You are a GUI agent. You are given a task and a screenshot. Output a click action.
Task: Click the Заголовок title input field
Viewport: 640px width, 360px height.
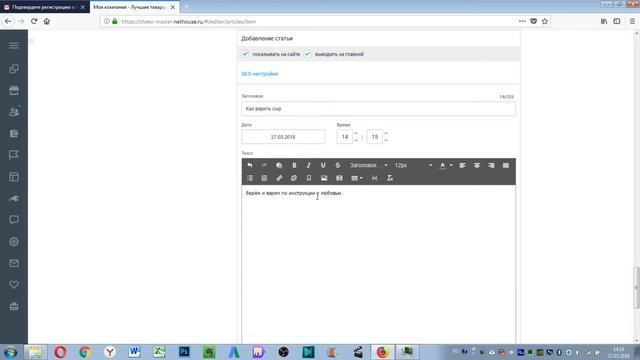pos(378,109)
